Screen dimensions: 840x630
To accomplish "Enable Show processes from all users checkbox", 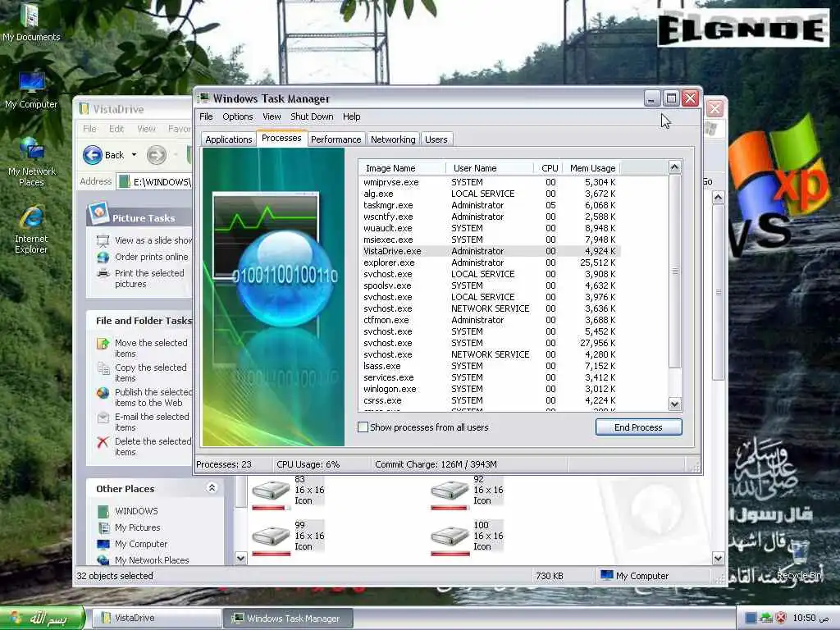I will [363, 427].
